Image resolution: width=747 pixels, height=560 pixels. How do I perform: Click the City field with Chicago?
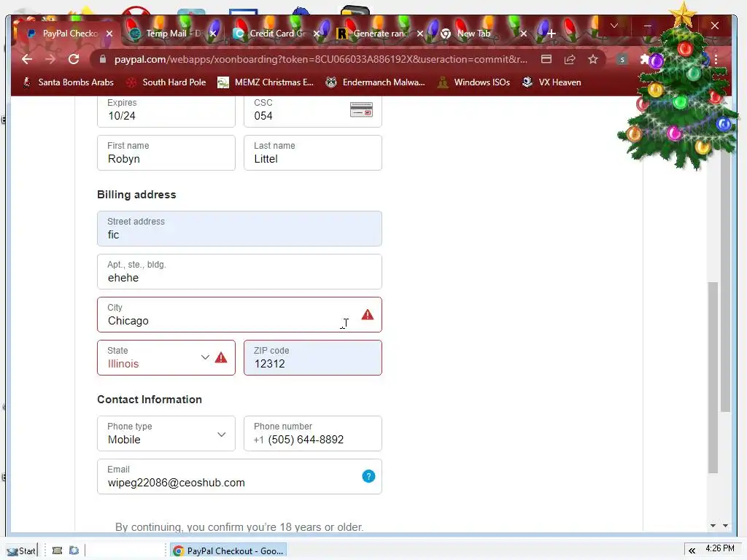point(239,315)
